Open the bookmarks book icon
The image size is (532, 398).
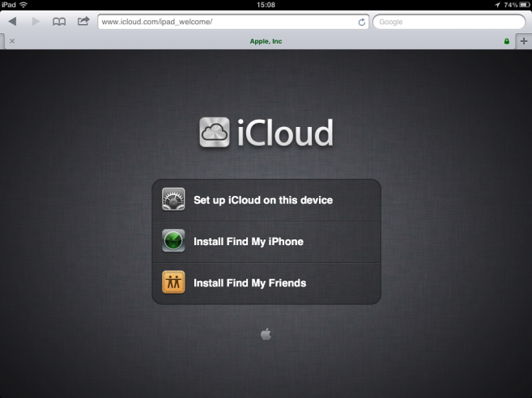pyautogui.click(x=59, y=22)
